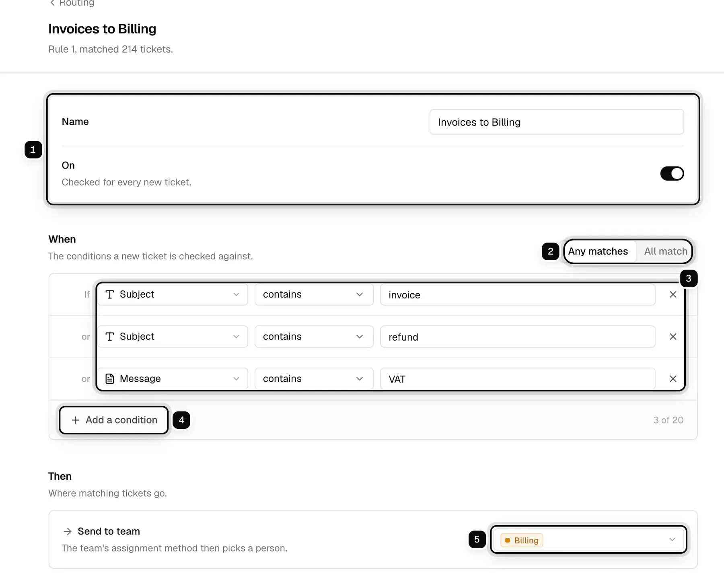Click the refund value field

click(518, 337)
